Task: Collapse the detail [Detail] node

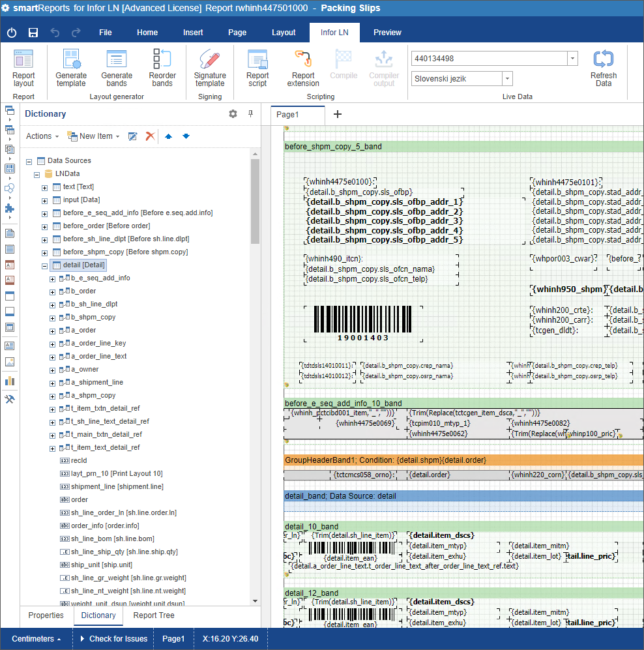Action: coord(45,266)
